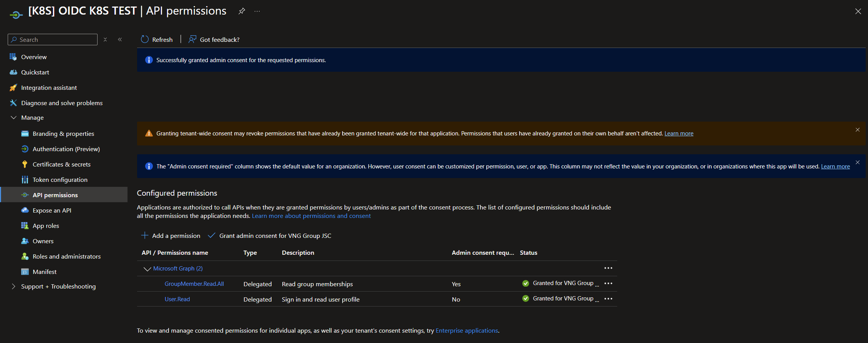This screenshot has height=343, width=868.
Task: Click the Admin consent required column header
Action: point(483,252)
